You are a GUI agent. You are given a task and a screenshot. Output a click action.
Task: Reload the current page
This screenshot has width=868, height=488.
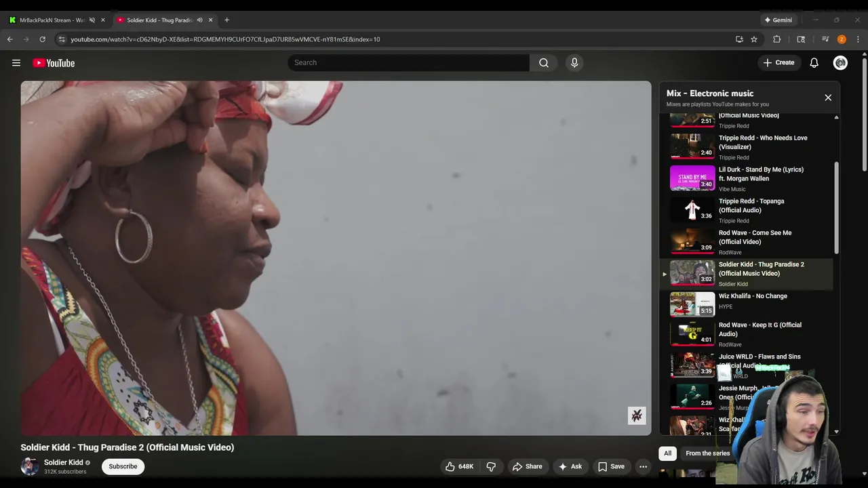point(42,39)
